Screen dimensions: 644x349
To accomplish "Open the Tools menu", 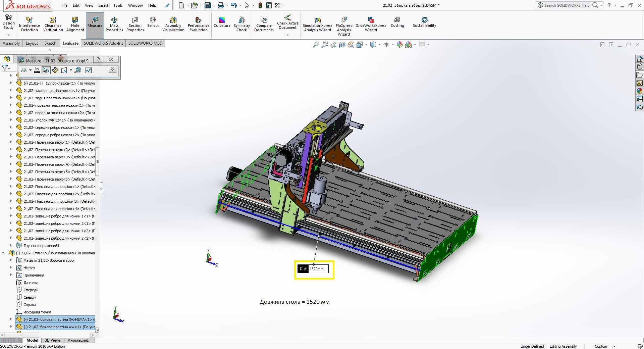I will click(118, 5).
